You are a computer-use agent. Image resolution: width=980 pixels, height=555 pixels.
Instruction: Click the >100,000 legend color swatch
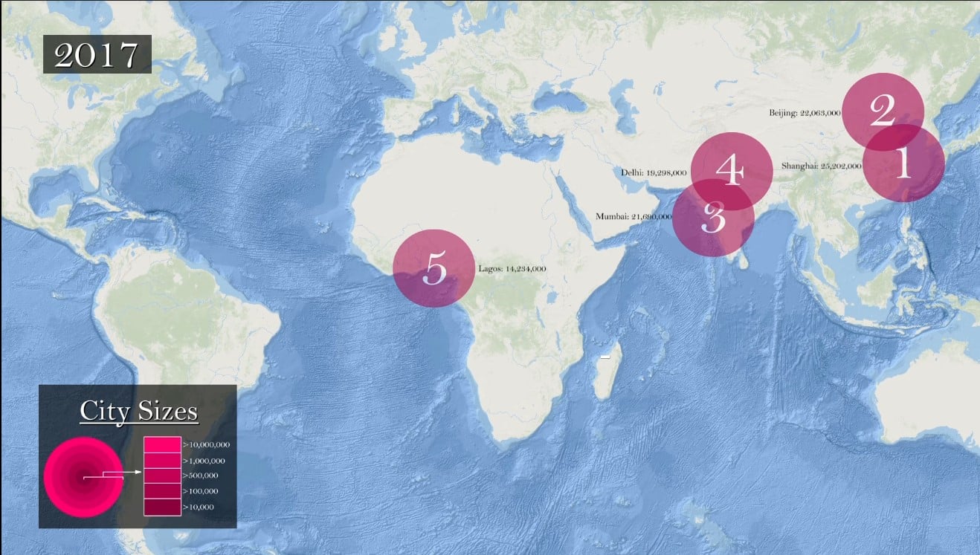[162, 491]
